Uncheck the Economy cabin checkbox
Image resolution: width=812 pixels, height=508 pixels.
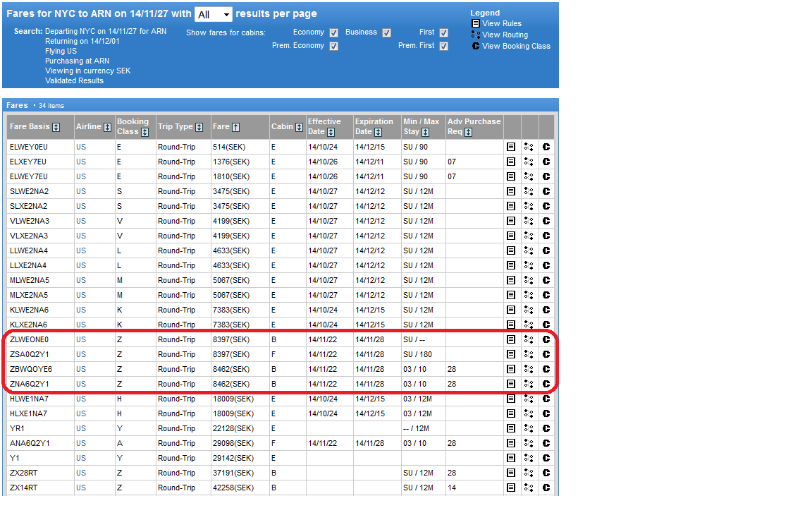click(x=333, y=32)
